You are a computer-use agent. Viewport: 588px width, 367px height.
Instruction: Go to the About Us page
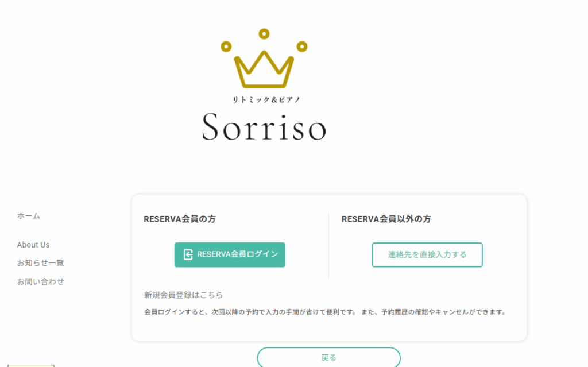point(33,245)
